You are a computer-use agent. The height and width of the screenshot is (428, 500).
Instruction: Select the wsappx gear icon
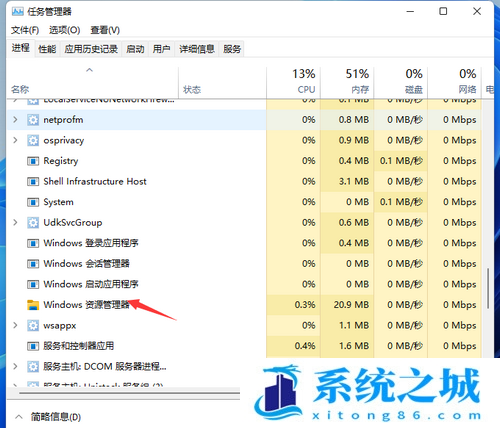coord(33,325)
